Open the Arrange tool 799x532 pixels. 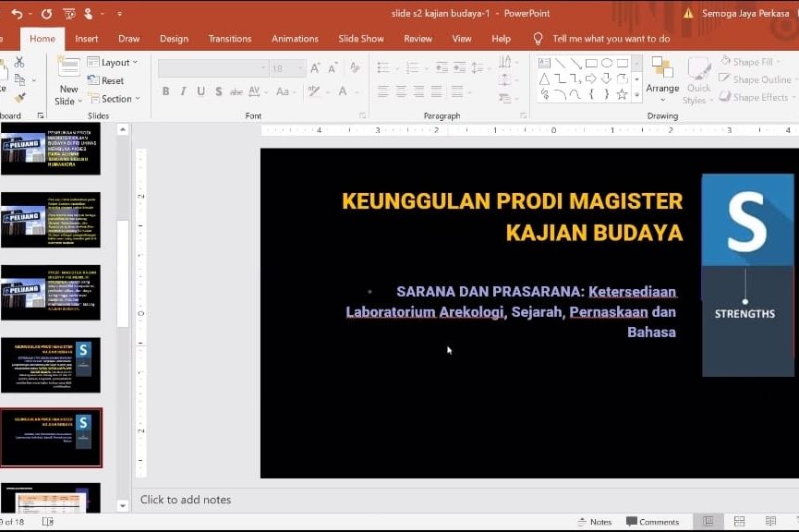click(662, 79)
